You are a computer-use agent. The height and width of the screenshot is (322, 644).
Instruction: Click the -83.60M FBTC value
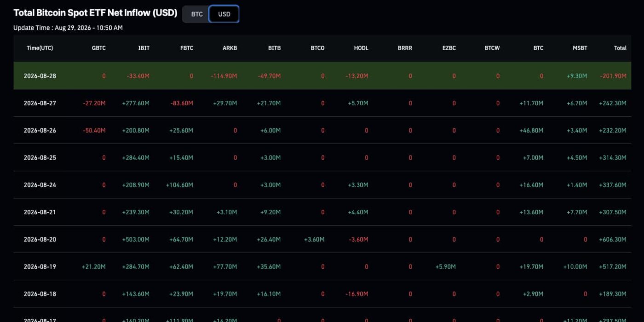click(x=182, y=103)
